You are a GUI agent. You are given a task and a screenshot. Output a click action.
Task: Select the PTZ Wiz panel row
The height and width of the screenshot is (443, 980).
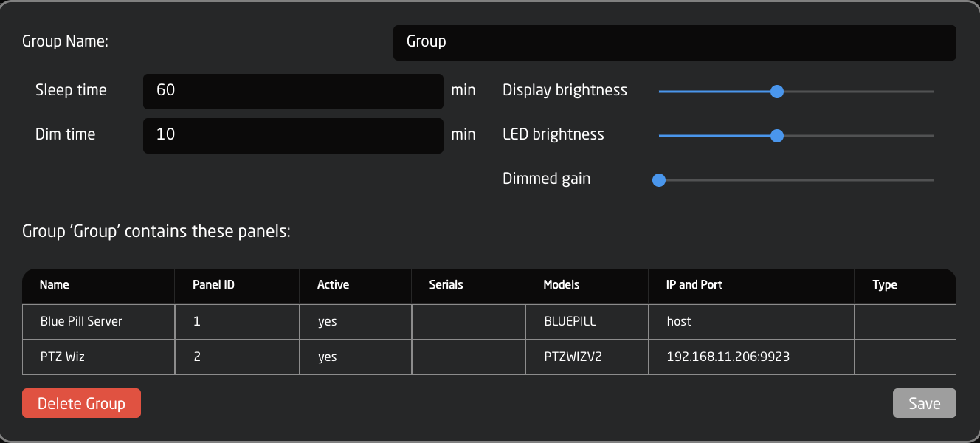tap(63, 357)
